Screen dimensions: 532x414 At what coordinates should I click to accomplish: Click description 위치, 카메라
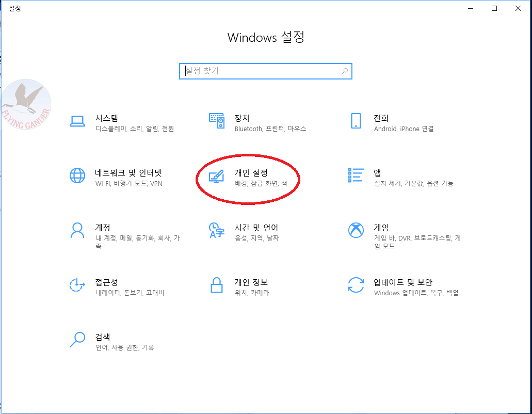[x=252, y=293]
